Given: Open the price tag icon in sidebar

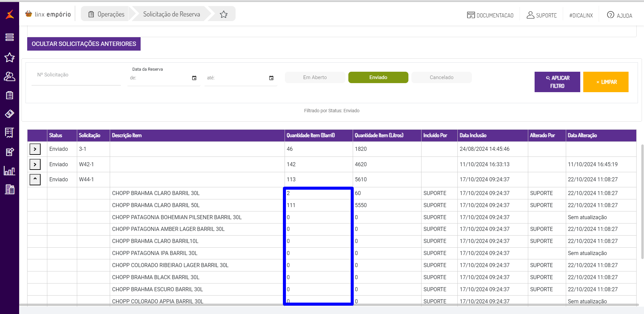Looking at the screenshot, I should 9,114.
